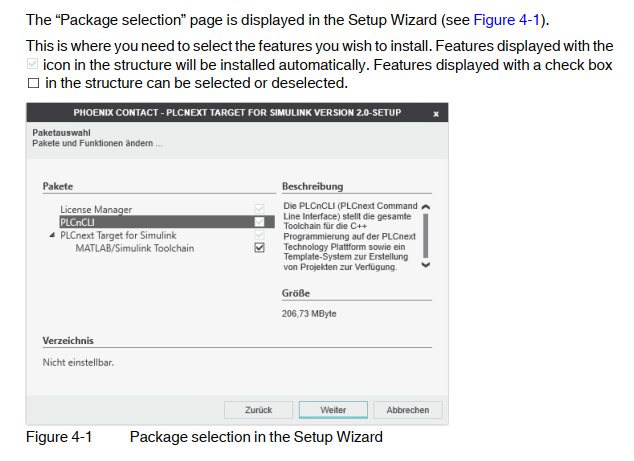Click the Beschreibung text area
This screenshot has height=461, width=634.
pyautogui.click(x=350, y=237)
